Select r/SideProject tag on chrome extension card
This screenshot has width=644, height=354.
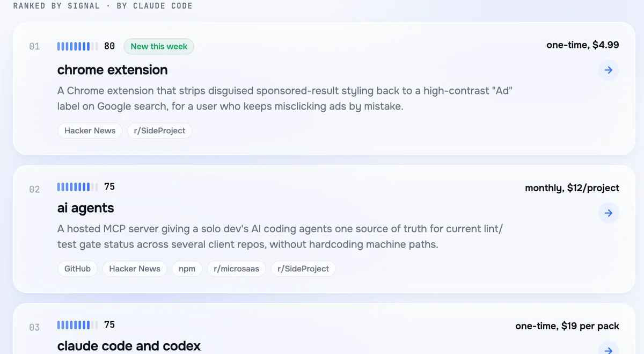pyautogui.click(x=159, y=131)
